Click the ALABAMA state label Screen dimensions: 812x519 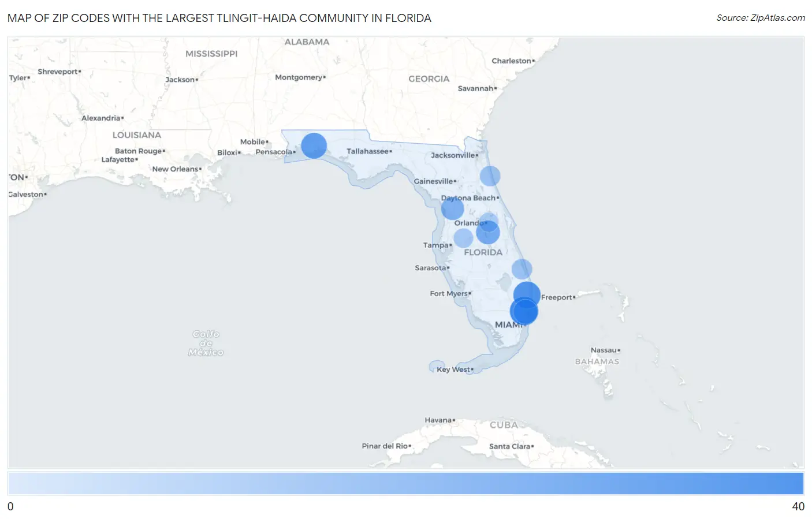tap(307, 42)
